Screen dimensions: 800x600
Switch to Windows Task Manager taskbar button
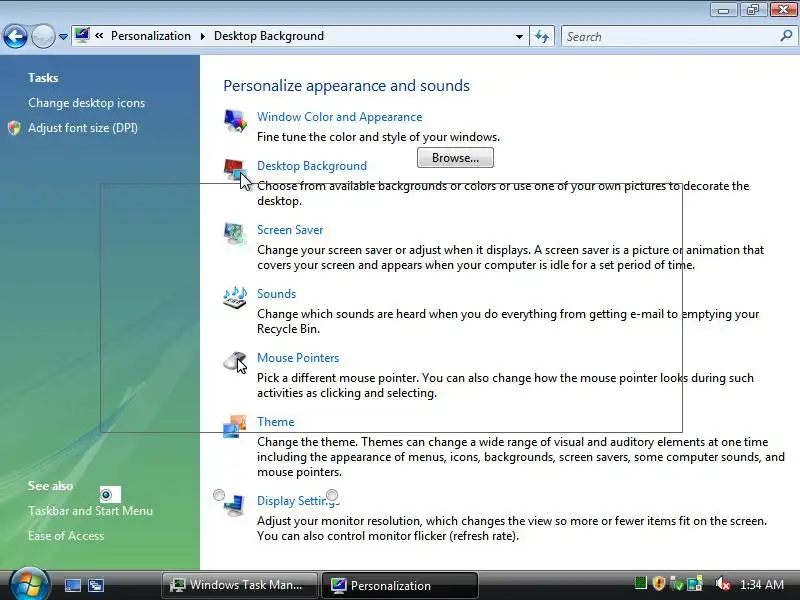coord(239,585)
